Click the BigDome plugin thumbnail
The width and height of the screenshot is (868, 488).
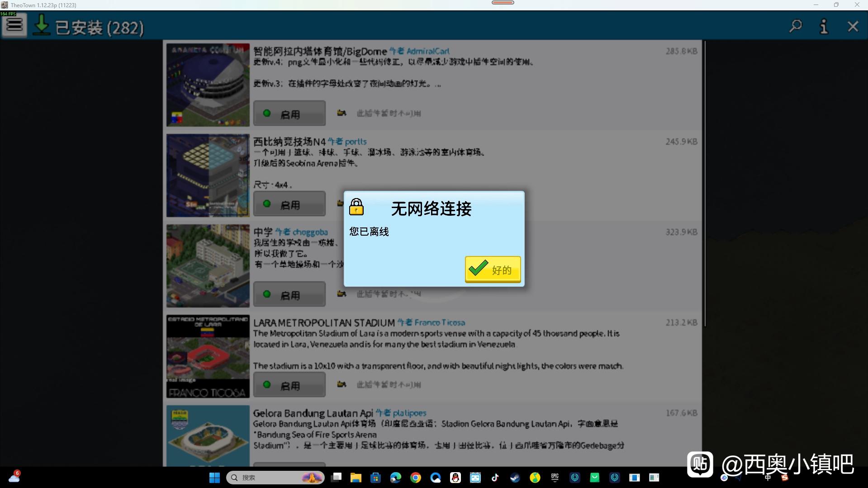coord(208,85)
